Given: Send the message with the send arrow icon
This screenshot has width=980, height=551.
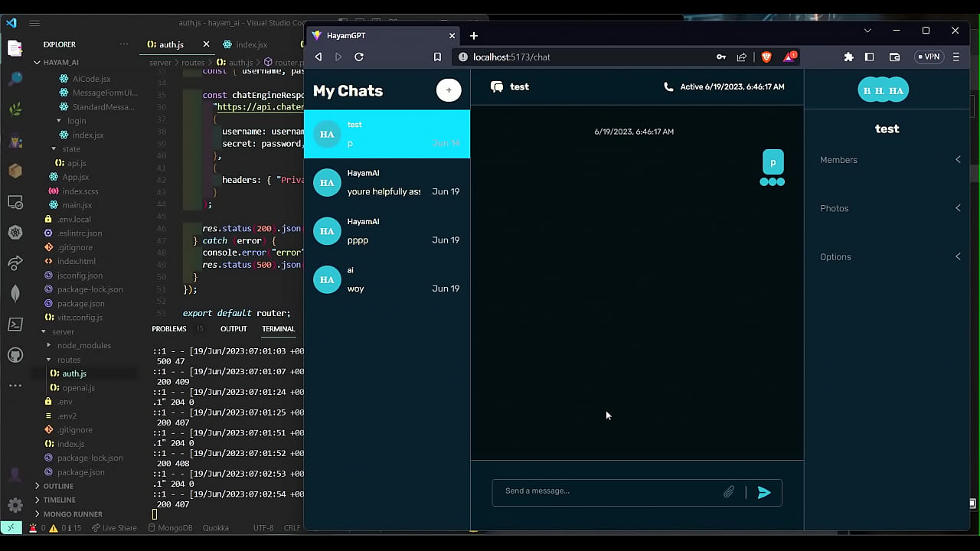Looking at the screenshot, I should [763, 493].
